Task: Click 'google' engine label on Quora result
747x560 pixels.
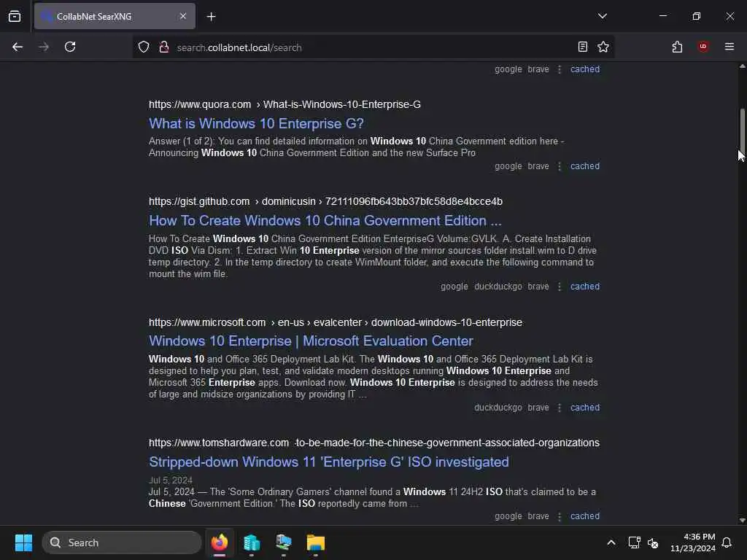Action: 508,166
